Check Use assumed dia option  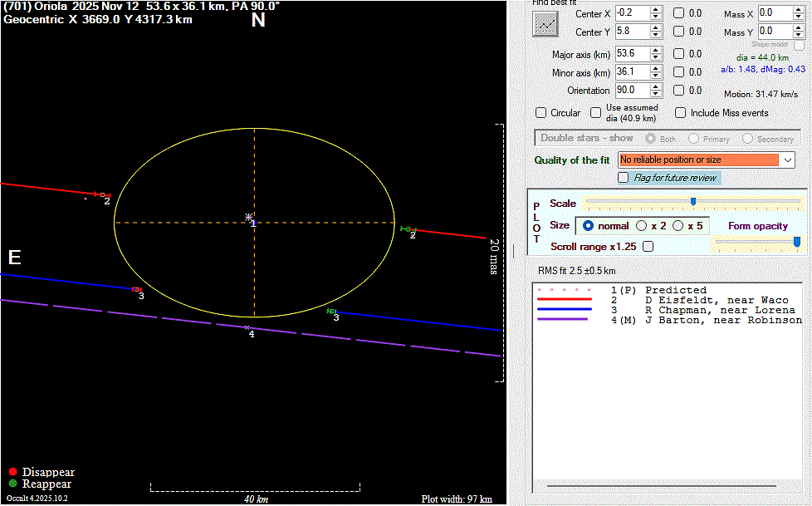596,113
